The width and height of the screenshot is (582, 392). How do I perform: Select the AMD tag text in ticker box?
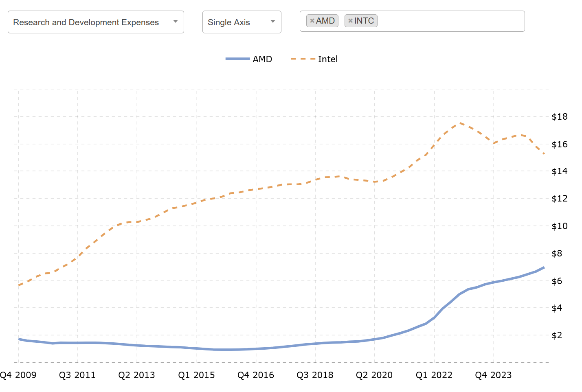(x=325, y=21)
